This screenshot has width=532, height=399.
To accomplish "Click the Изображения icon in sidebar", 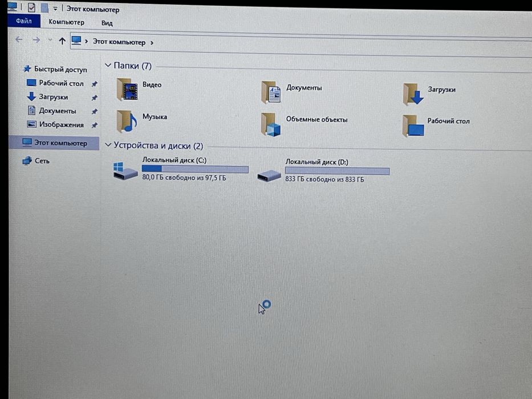I will pos(31,124).
